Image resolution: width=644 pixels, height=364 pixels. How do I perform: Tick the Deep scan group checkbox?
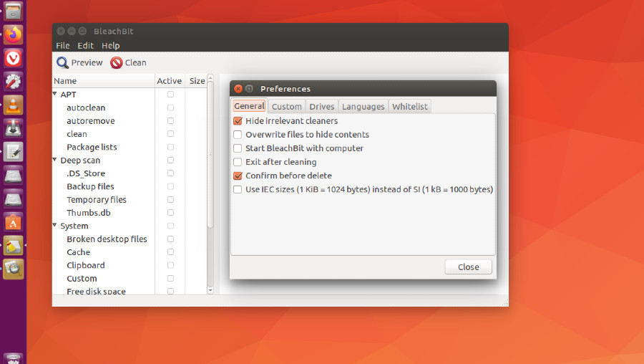[x=170, y=160]
